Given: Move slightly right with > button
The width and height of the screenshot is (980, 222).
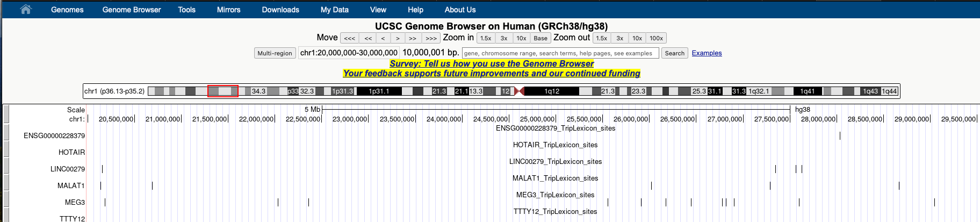Looking at the screenshot, I should coord(398,38).
